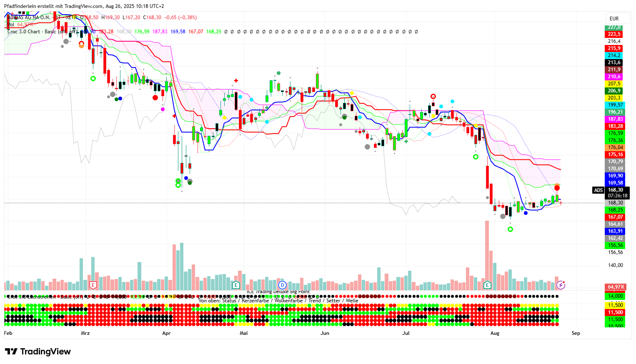Click the purple lightning bolt event icon
The image size is (636, 364).
pyautogui.click(x=561, y=285)
